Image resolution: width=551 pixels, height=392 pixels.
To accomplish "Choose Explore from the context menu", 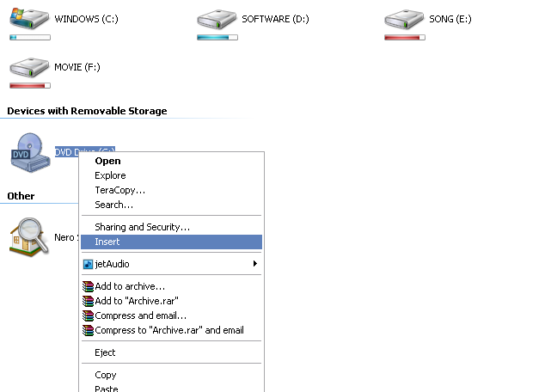I will click(110, 175).
